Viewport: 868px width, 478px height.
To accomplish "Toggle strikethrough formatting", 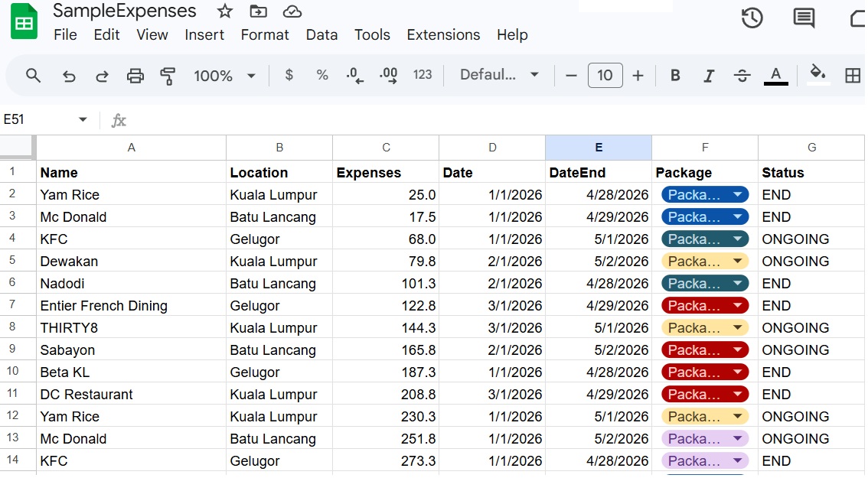I will coord(742,75).
